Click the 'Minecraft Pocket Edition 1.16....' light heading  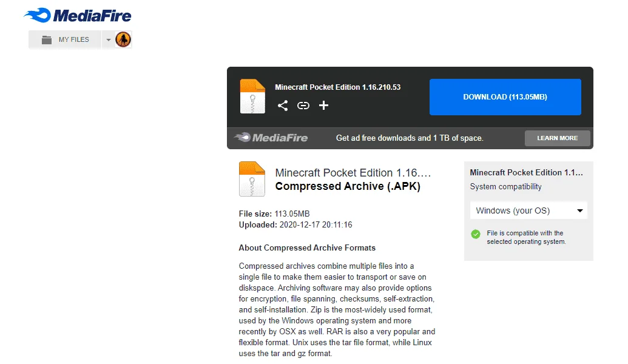pyautogui.click(x=353, y=172)
